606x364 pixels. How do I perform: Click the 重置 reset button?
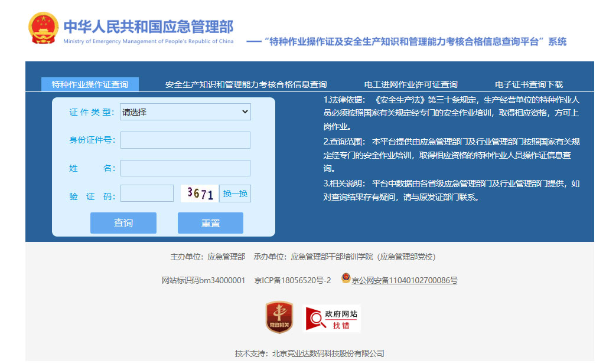[211, 223]
